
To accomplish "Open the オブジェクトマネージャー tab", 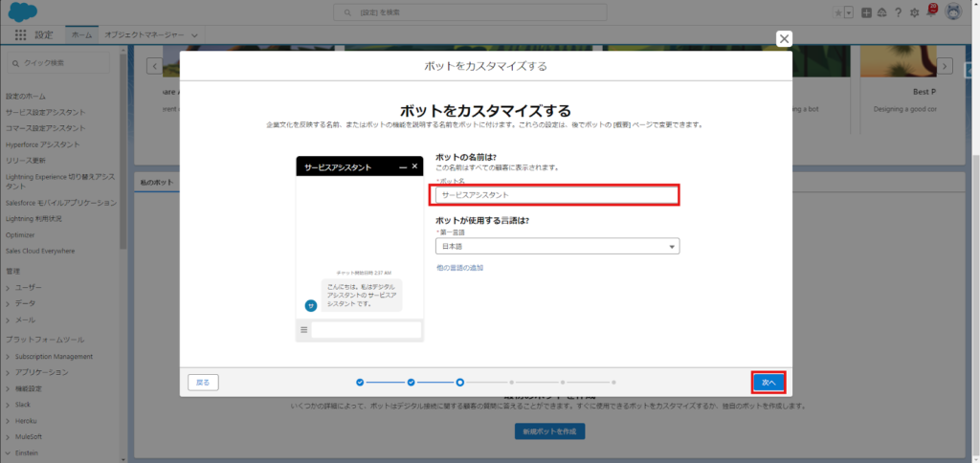I will pyautogui.click(x=145, y=35).
